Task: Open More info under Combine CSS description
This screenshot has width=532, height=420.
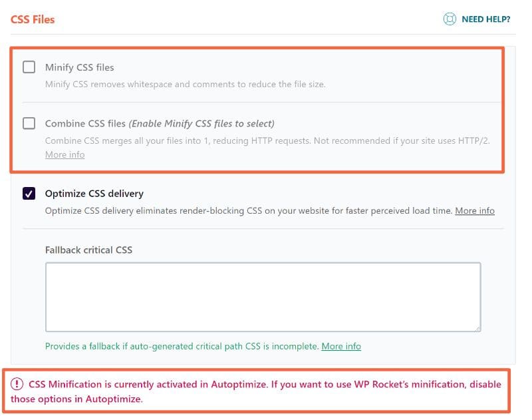Action: [x=65, y=154]
